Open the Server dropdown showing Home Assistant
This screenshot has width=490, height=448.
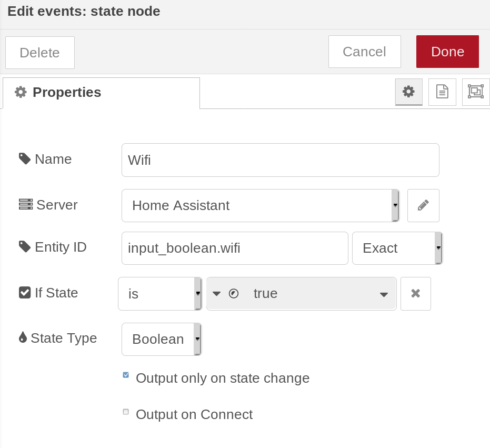[261, 205]
